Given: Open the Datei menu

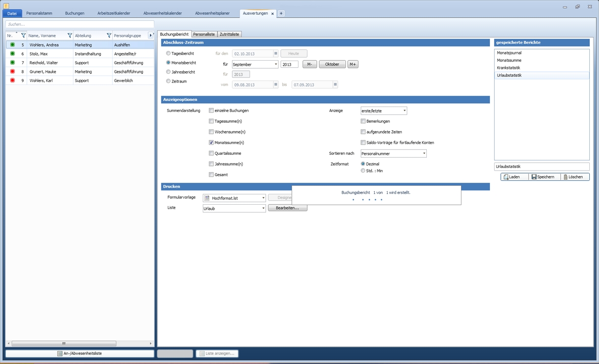Looking at the screenshot, I should (12, 13).
